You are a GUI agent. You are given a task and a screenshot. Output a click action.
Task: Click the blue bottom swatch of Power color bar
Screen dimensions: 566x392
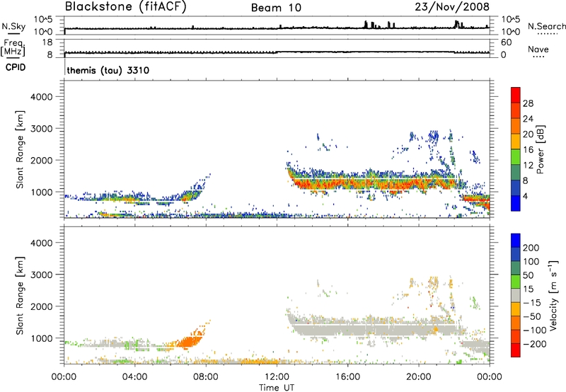(516, 203)
